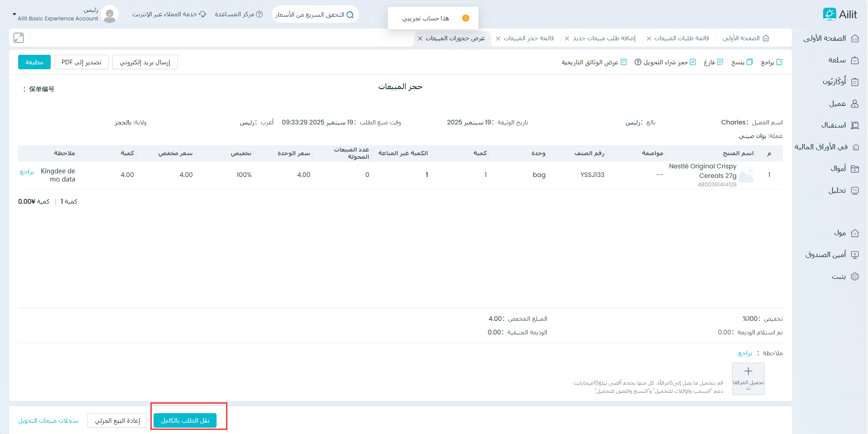Screen dimensions: 868x434
Task: Click the user avatar icon
Action: click(x=110, y=14)
